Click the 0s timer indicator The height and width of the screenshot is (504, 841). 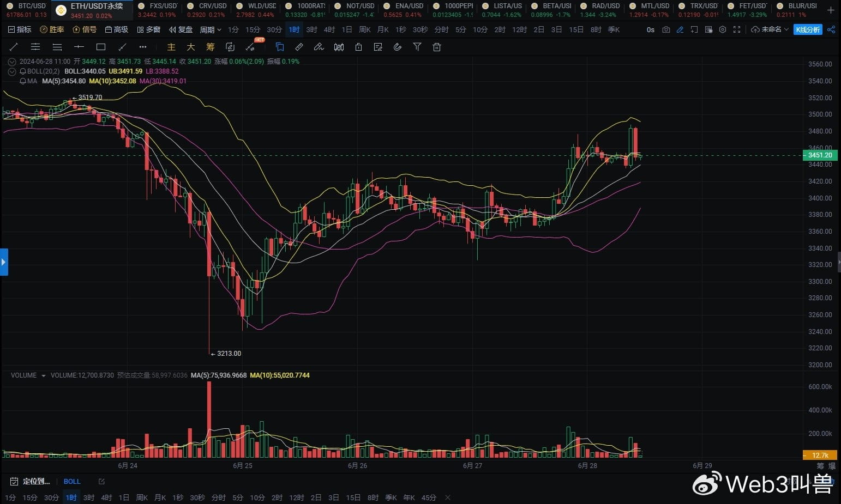click(651, 29)
